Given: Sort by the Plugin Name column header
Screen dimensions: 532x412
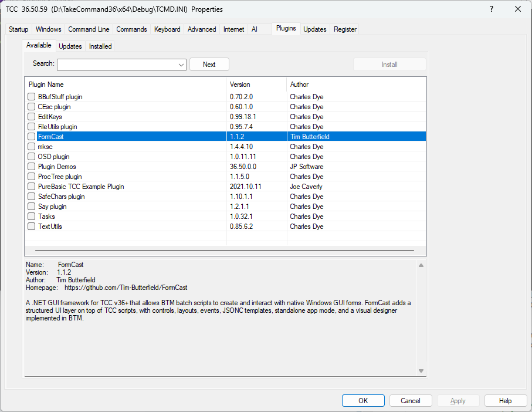Looking at the screenshot, I should [x=126, y=85].
